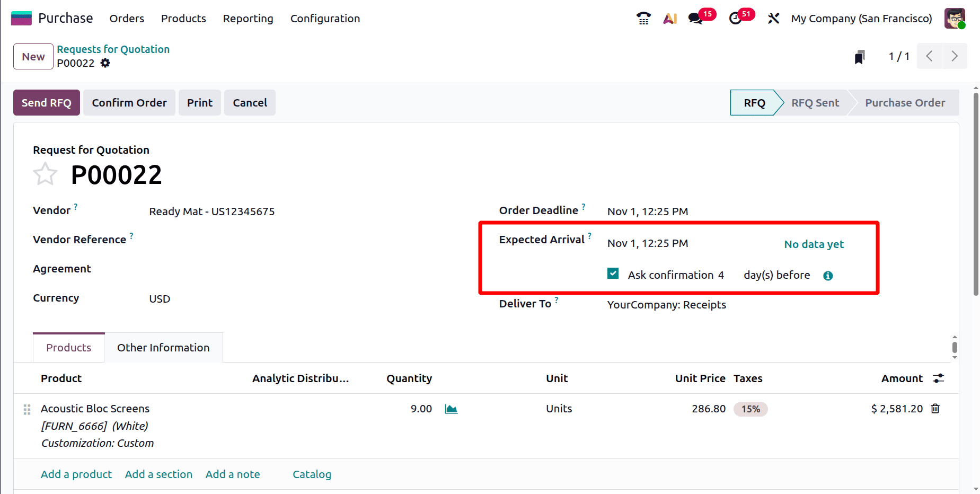The width and height of the screenshot is (980, 494).
Task: Open the AI assistant icon
Action: point(670,18)
